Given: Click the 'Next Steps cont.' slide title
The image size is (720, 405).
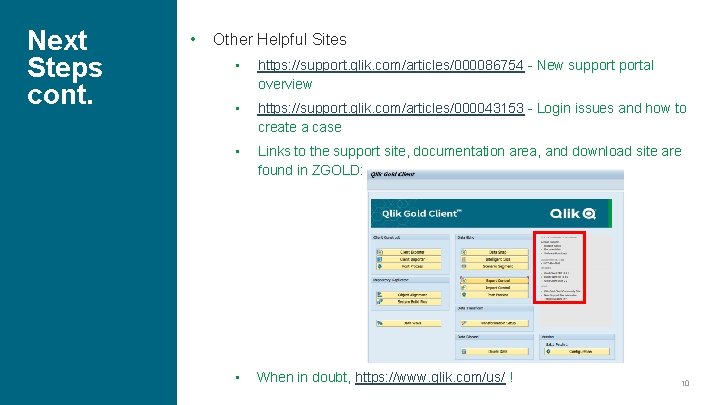Looking at the screenshot, I should click(65, 67).
